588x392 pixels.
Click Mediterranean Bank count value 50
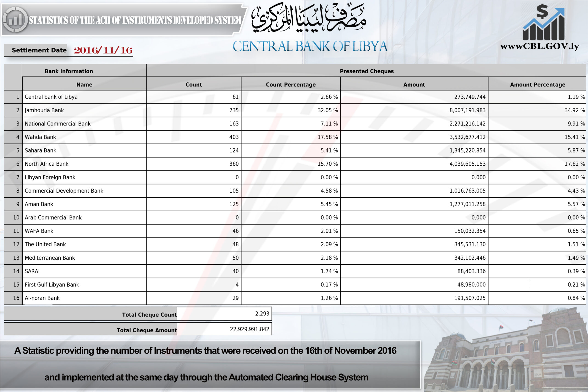235,258
